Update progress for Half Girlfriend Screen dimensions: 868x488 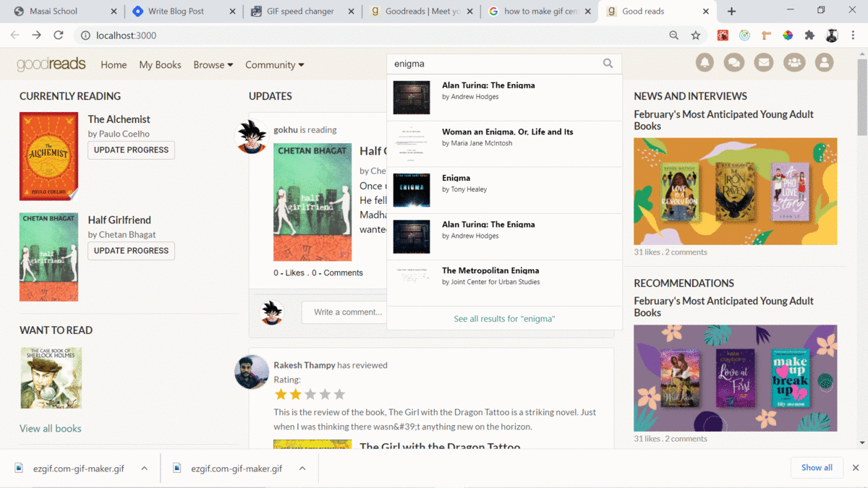[131, 250]
